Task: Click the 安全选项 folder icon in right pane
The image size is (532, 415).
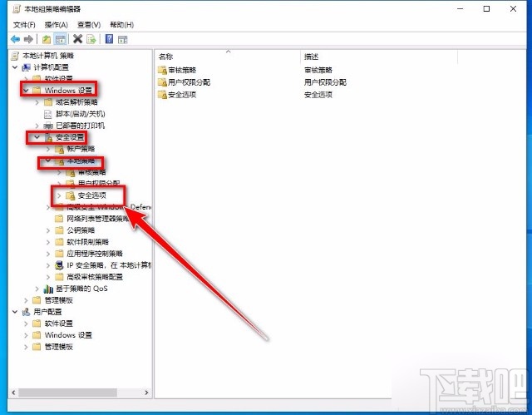Action: point(162,95)
